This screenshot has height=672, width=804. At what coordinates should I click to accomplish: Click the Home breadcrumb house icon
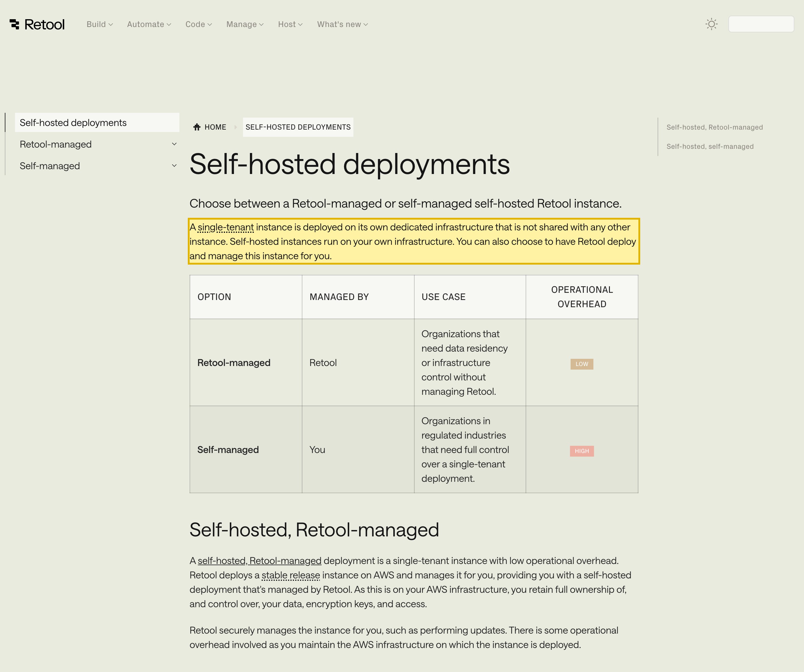coord(197,127)
